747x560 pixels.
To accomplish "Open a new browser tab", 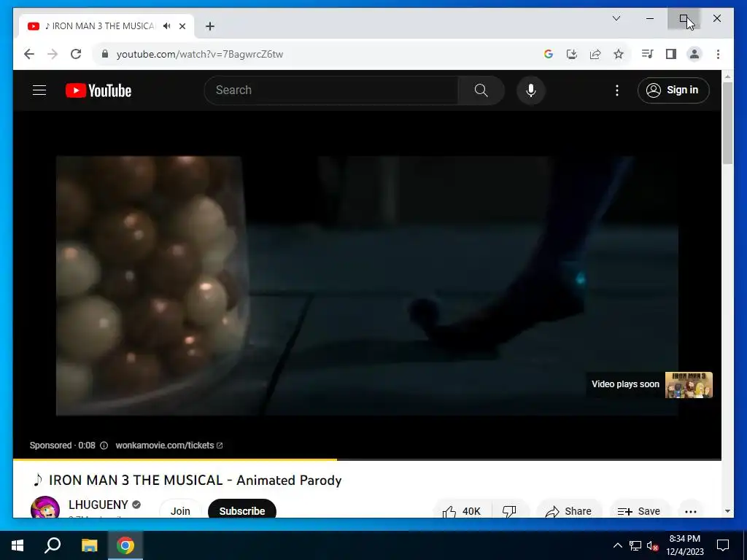I will coord(210,26).
